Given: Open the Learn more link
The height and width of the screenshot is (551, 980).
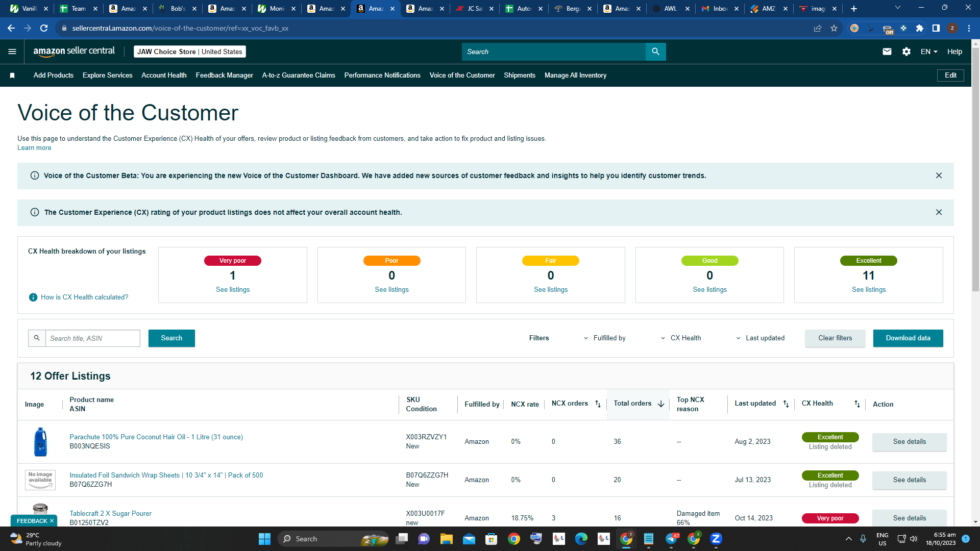Looking at the screenshot, I should click(34, 148).
